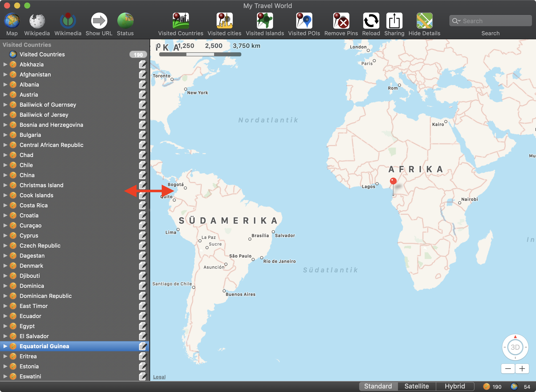Click the 190 count badge

pos(138,55)
